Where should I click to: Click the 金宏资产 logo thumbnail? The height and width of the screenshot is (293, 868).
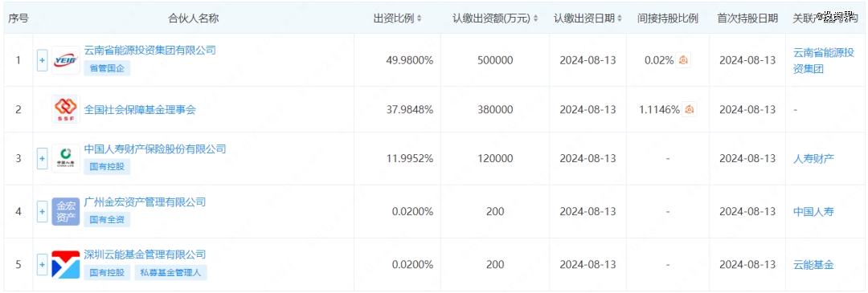click(66, 211)
